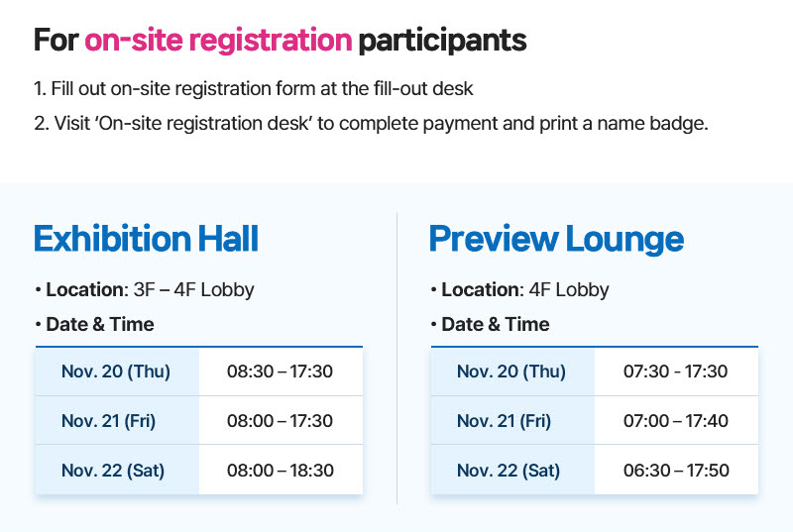Select Nov. 21 (Fri) in Preview Lounge table
793x532 pixels.
(504, 421)
